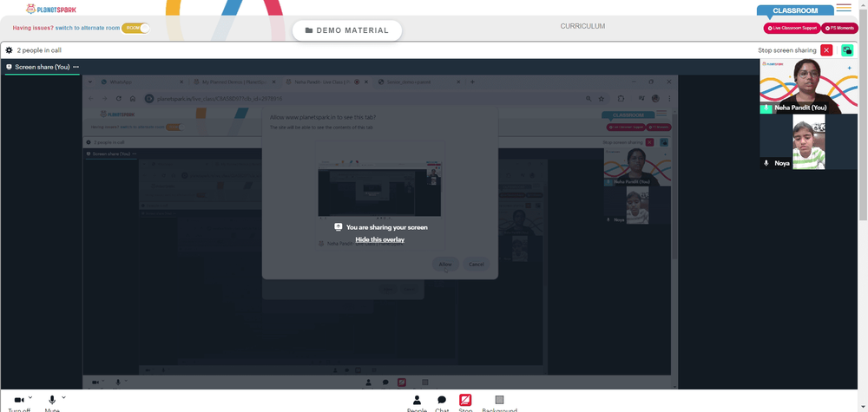Click Hide this overlay link

pyautogui.click(x=380, y=239)
